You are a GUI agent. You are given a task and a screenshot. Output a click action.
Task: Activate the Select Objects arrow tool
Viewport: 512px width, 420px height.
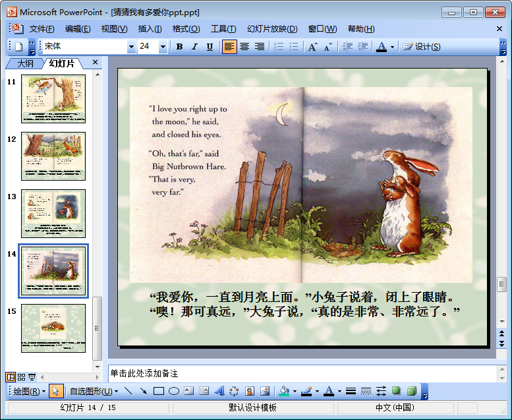click(x=56, y=391)
